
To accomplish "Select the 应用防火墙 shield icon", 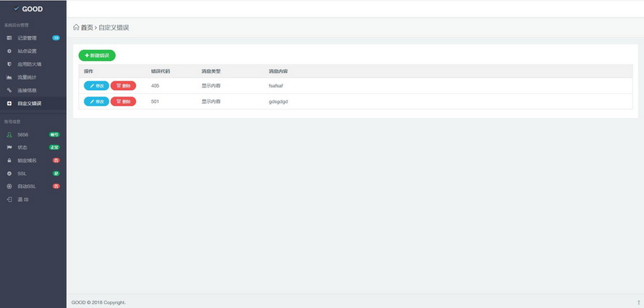I will [10, 64].
